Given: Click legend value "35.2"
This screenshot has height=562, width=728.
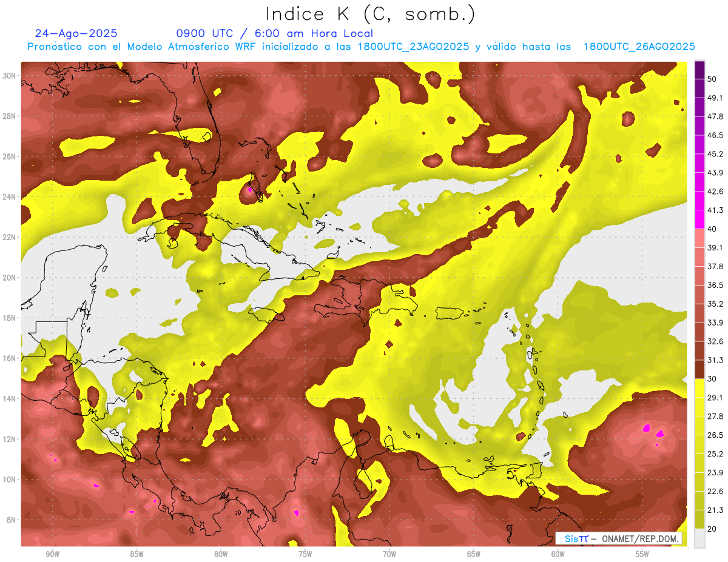Looking at the screenshot, I should (x=715, y=304).
